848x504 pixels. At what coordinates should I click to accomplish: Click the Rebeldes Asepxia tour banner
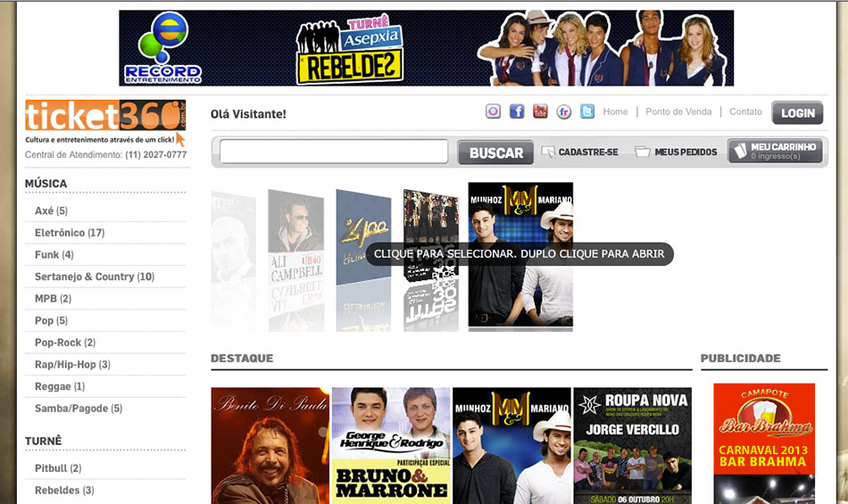426,48
